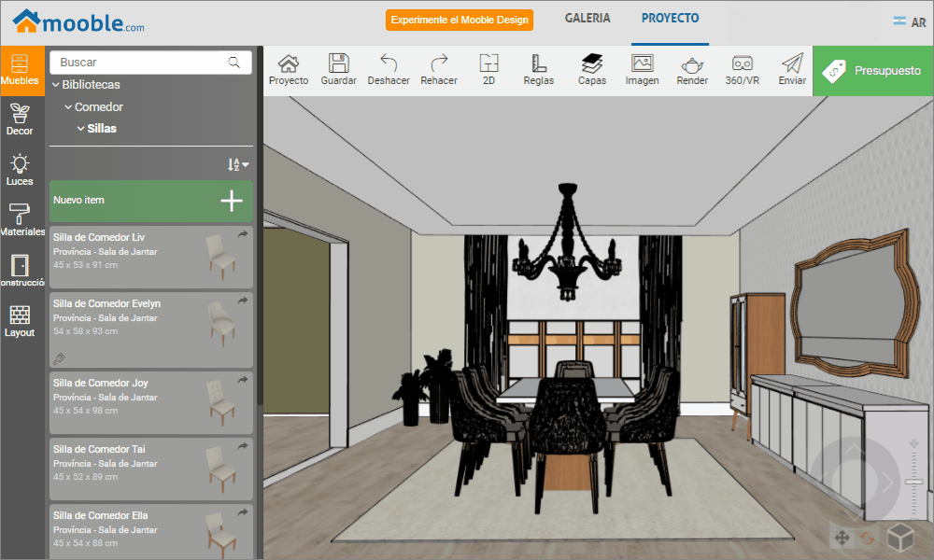Click Experimente el Mooble Design button
Image resolution: width=934 pixels, height=560 pixels.
point(460,20)
